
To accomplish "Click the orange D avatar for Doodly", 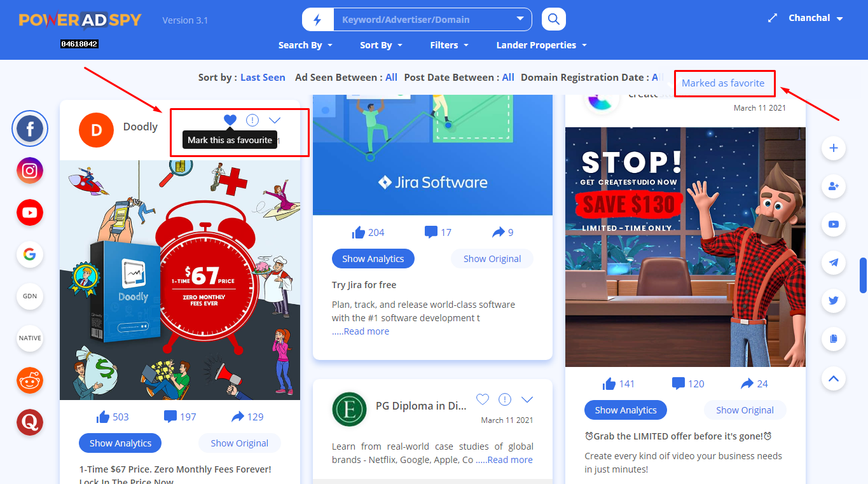I will pos(96,130).
